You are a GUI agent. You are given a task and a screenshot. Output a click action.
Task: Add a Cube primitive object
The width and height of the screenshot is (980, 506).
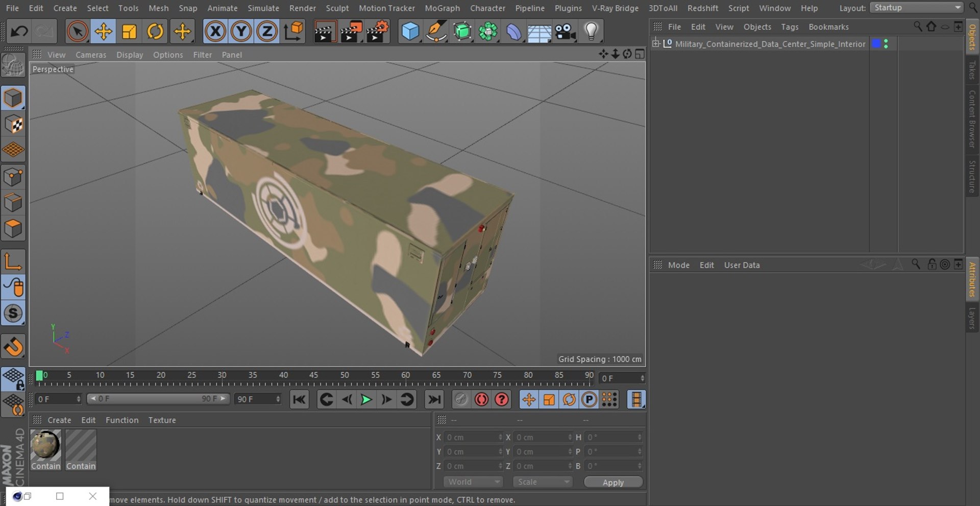point(410,32)
